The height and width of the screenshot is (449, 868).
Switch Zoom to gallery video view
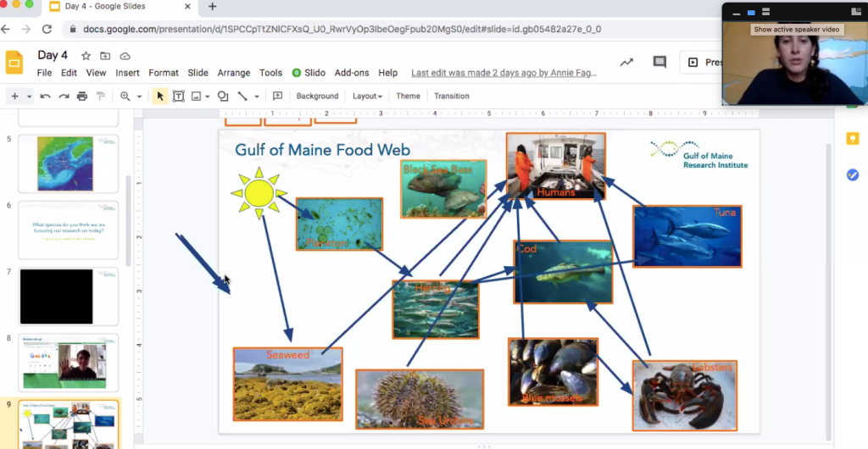[x=770, y=14]
